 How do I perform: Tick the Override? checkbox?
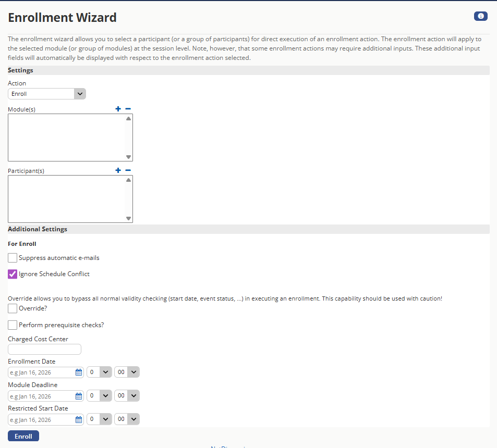point(13,308)
